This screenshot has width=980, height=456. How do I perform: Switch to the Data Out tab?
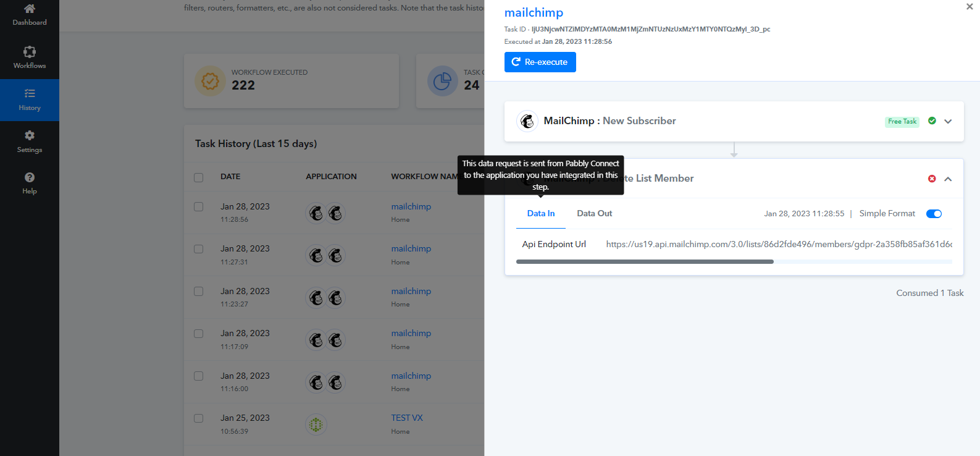pos(595,214)
